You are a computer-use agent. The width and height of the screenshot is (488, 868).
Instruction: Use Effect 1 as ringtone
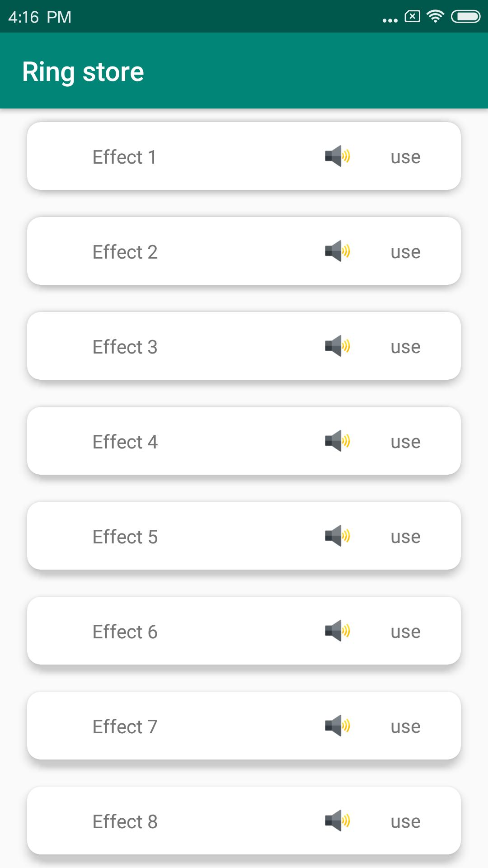coord(406,157)
